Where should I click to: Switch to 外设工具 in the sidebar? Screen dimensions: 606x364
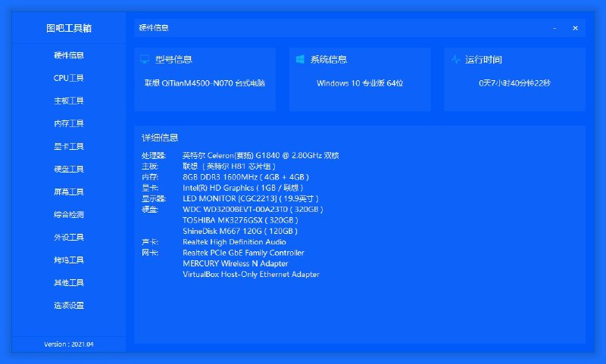point(69,237)
